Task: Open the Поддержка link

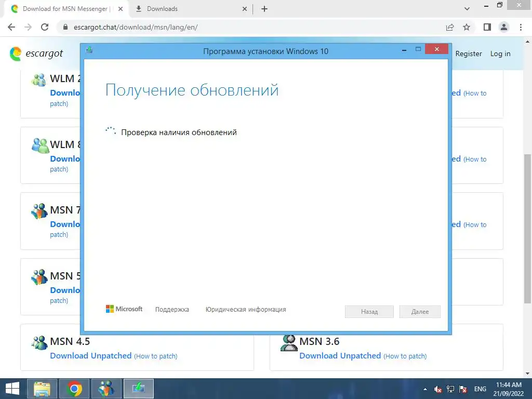Action: point(172,310)
